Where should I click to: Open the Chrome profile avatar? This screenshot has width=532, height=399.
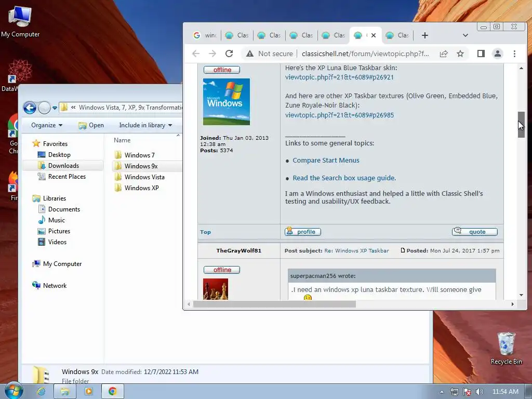[x=497, y=54]
